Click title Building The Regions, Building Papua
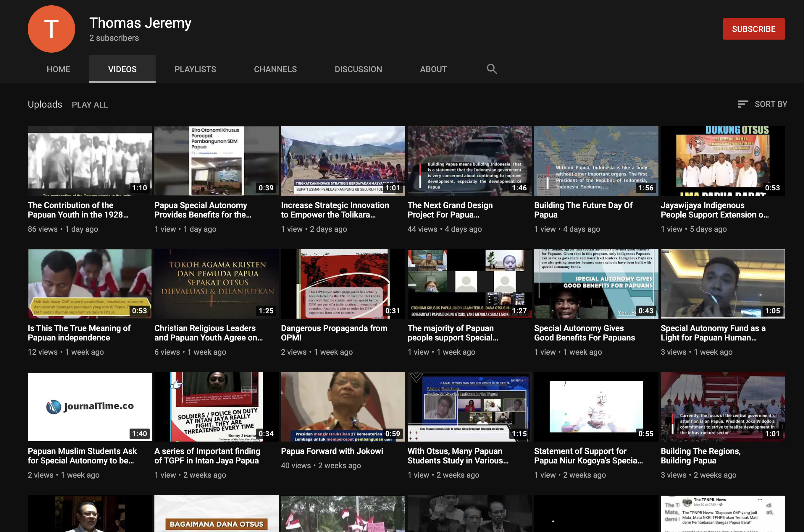 tap(701, 456)
